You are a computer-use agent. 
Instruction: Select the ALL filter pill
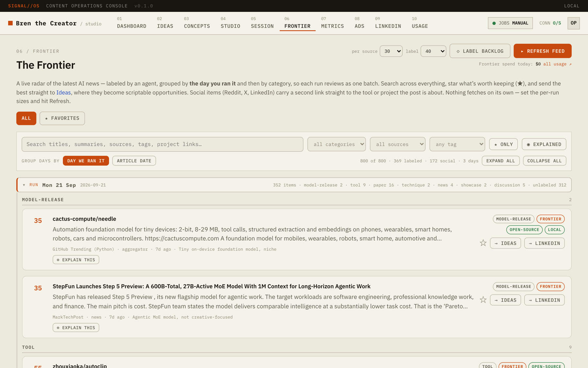pyautogui.click(x=26, y=118)
